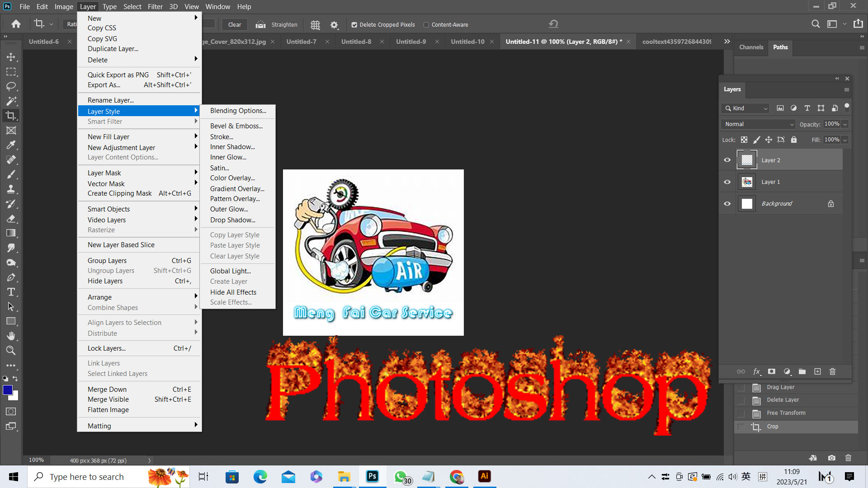The image size is (868, 488).
Task: Click the Home button
Action: (16, 24)
